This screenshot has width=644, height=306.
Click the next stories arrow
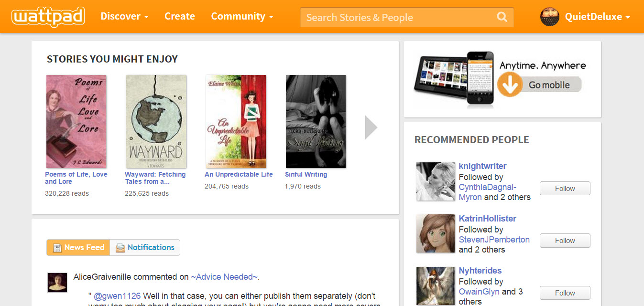371,127
